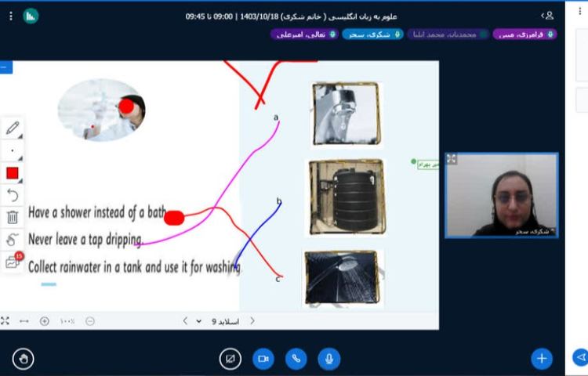The height and width of the screenshot is (376, 588).
Task: Toggle the webcam sharing button
Action: (263, 359)
